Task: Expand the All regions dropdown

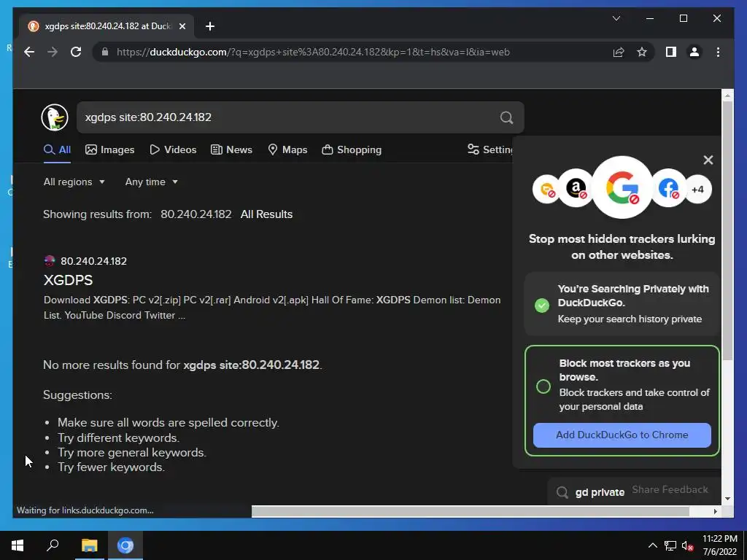Action: pyautogui.click(x=74, y=182)
